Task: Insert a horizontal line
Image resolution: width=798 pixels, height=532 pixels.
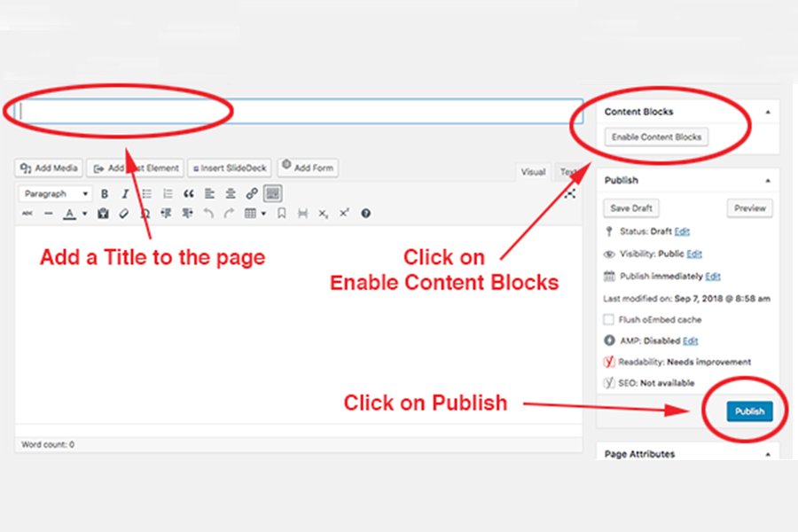Action: 49,214
